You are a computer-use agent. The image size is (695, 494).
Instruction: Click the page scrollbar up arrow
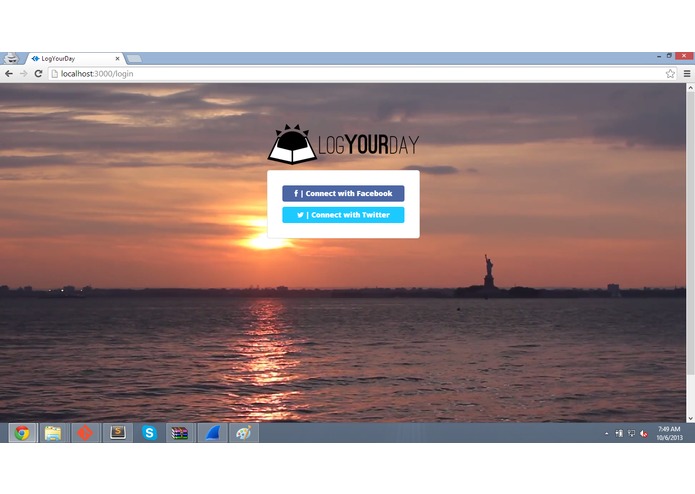[691, 88]
